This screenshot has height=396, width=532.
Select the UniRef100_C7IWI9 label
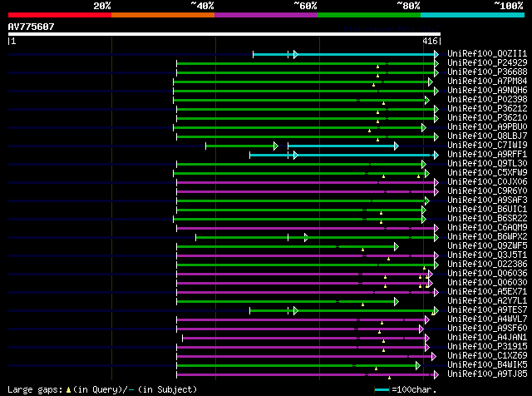[x=487, y=146]
